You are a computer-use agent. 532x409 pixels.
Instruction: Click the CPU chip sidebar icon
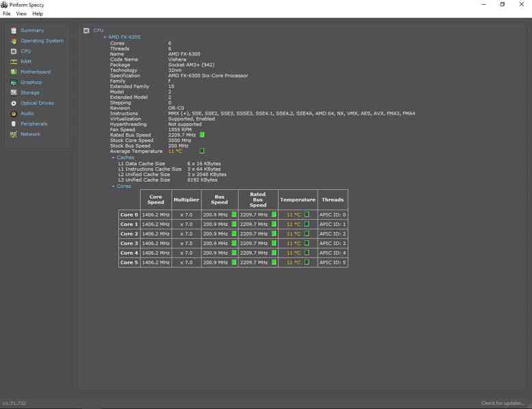(14, 51)
